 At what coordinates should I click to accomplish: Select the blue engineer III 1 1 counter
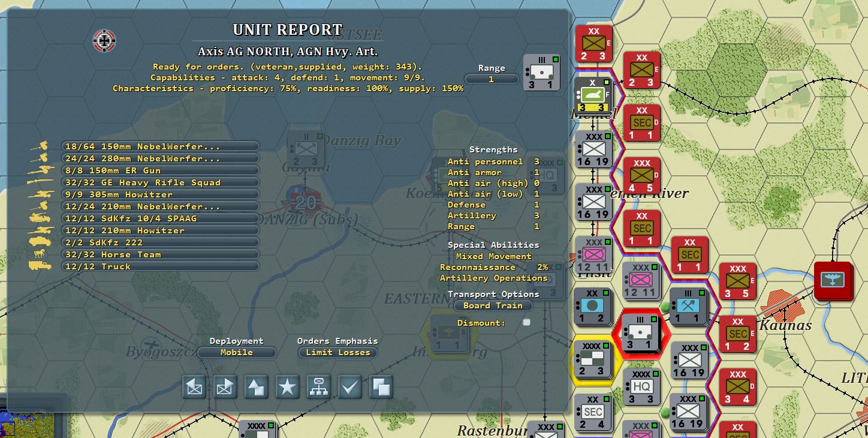coord(689,306)
